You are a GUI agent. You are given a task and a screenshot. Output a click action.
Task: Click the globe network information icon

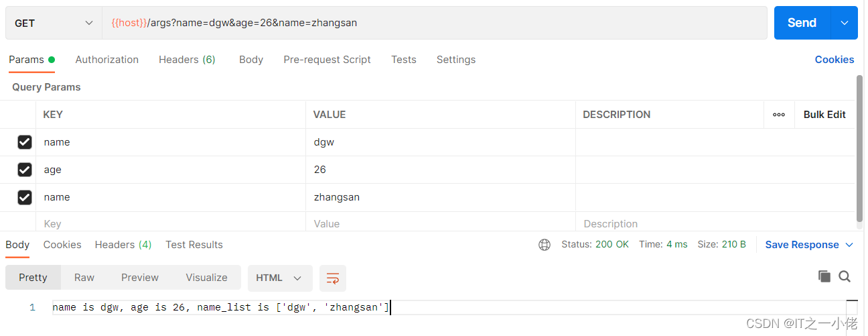545,245
